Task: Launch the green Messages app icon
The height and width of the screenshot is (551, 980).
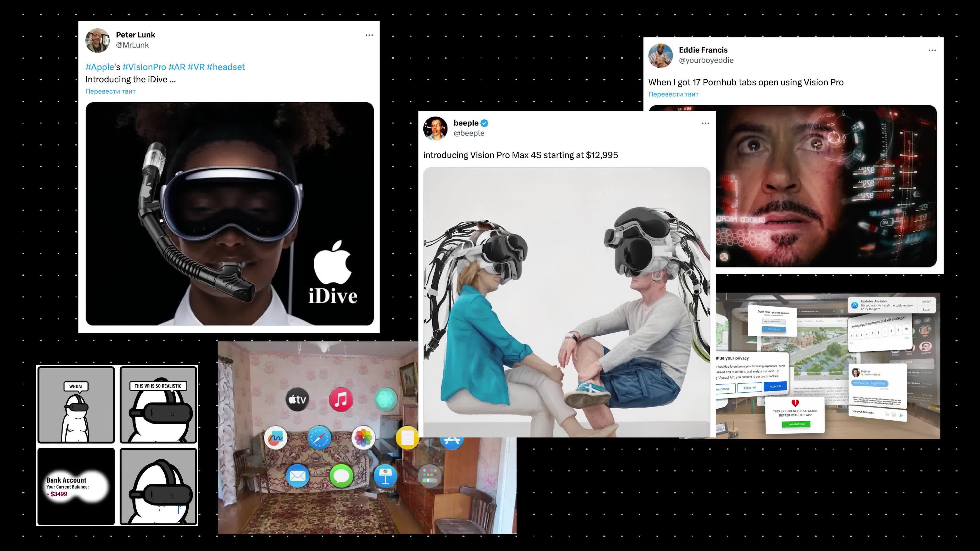Action: pos(341,476)
